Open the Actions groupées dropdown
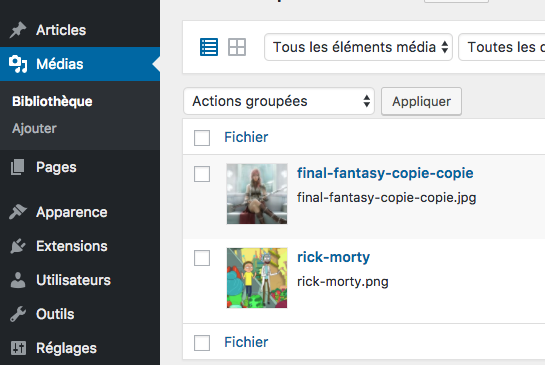 (279, 101)
